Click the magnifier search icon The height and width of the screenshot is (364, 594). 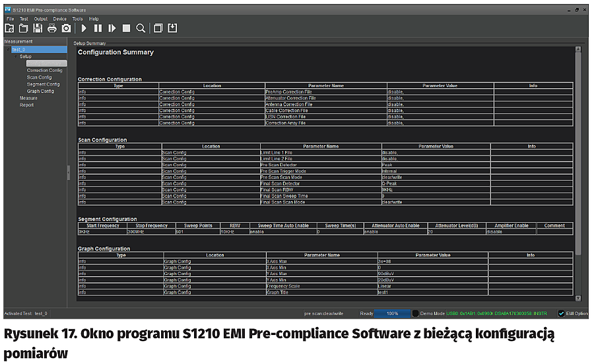pyautogui.click(x=141, y=28)
